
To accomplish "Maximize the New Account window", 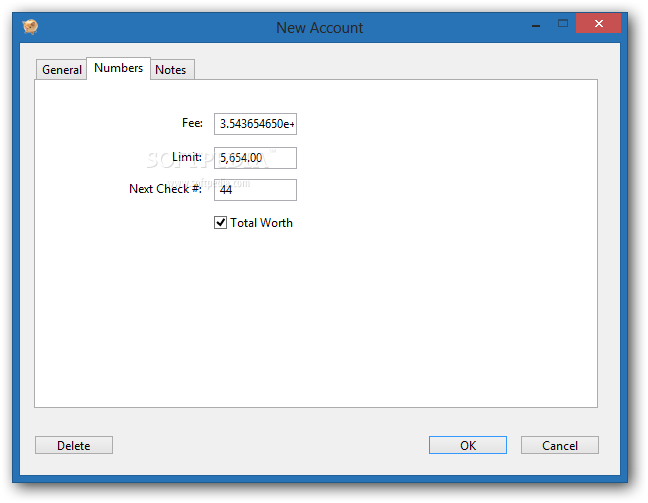I will click(x=562, y=24).
